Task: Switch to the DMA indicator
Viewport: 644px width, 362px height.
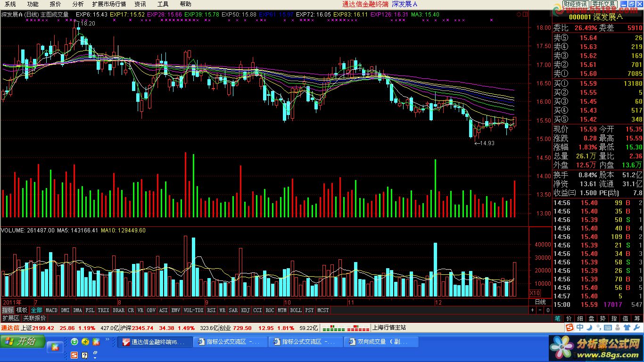Action: click(77, 310)
